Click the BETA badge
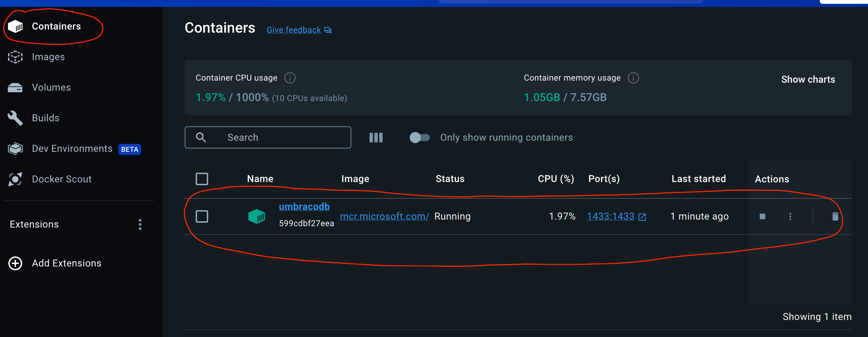The height and width of the screenshot is (337, 868). click(130, 149)
